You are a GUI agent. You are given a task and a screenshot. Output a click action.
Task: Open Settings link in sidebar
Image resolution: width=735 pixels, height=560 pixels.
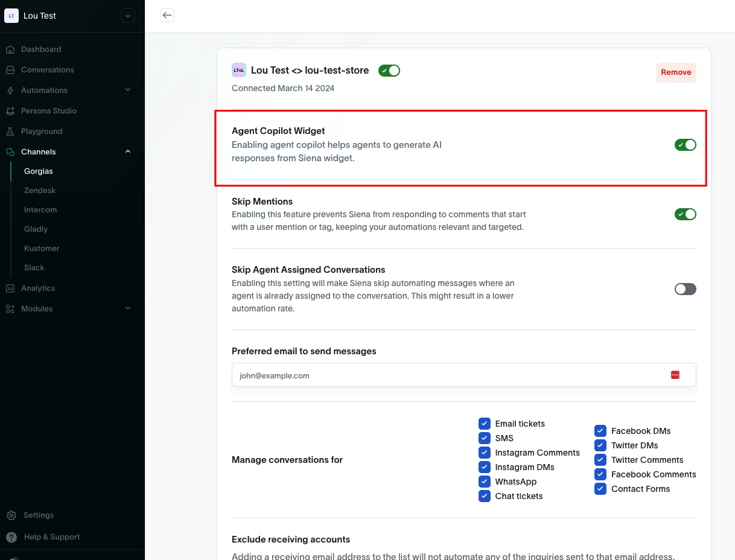pyautogui.click(x=39, y=515)
